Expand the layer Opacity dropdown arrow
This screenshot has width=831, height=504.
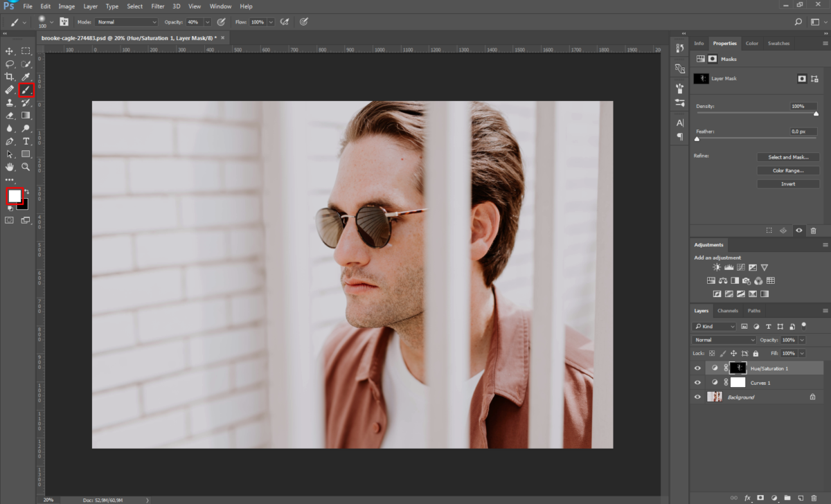(x=802, y=340)
